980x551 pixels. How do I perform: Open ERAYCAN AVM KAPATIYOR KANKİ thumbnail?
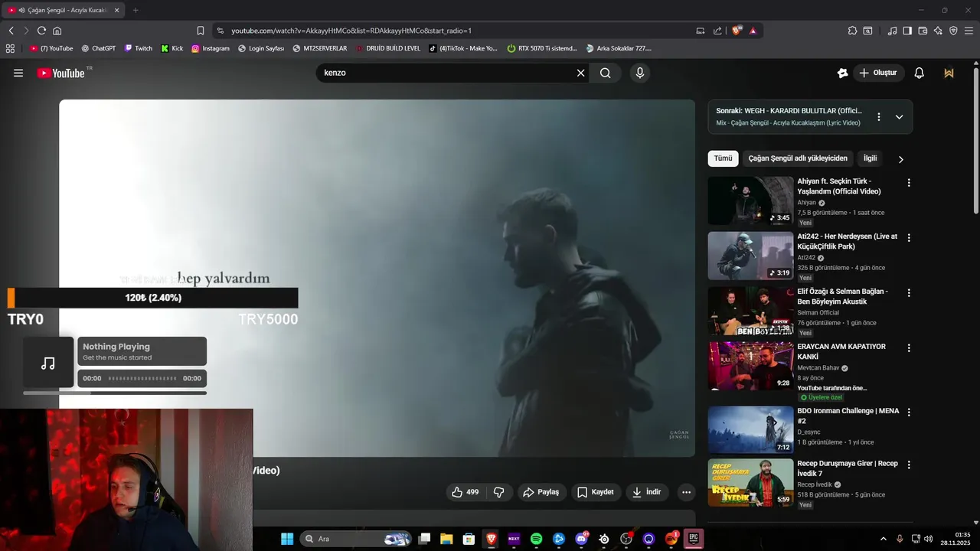pyautogui.click(x=750, y=366)
